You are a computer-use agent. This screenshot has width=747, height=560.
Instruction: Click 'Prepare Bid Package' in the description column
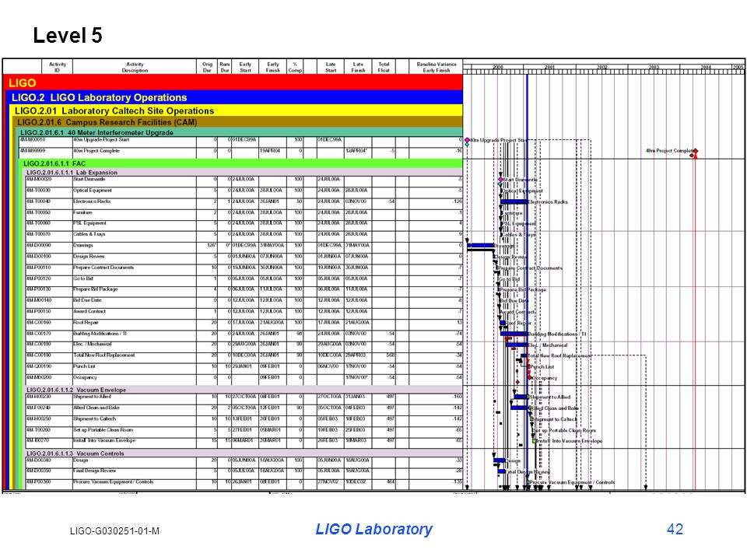click(95, 289)
